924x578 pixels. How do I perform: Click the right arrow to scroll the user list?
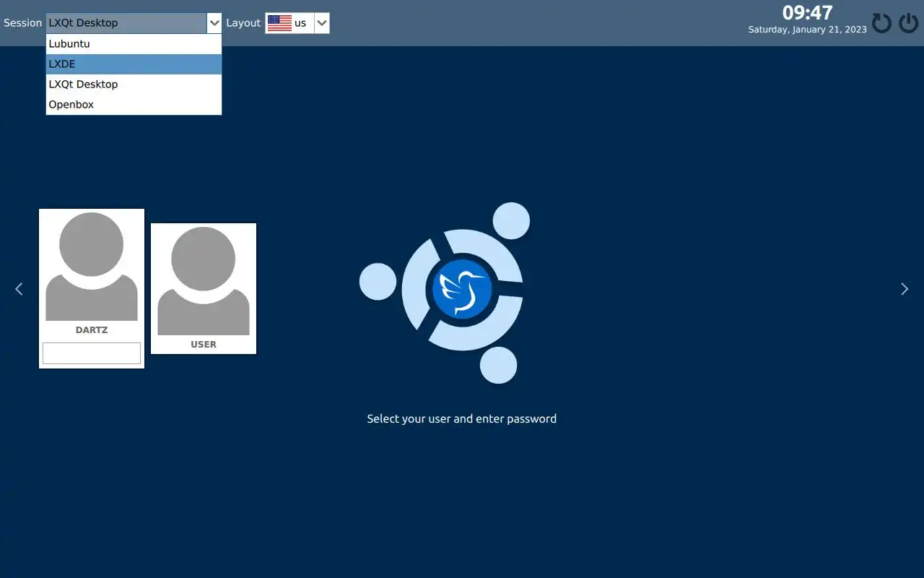(905, 289)
